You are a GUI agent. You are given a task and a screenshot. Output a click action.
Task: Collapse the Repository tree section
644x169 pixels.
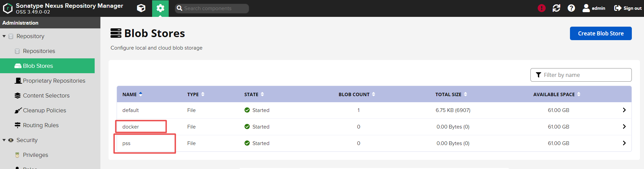(4, 36)
